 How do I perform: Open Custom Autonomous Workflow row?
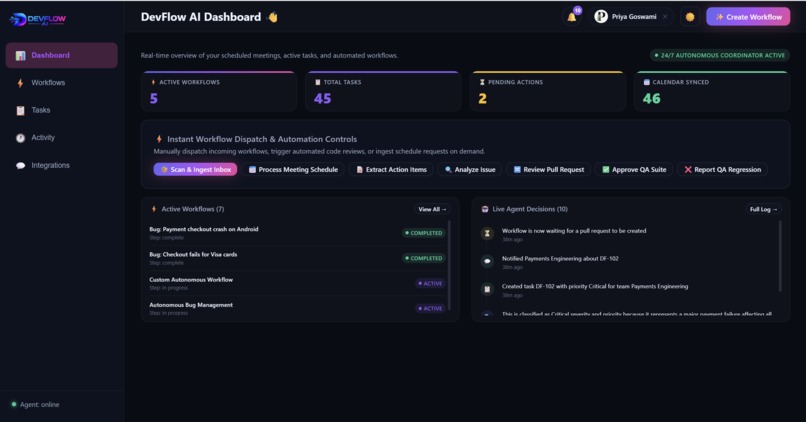[297, 283]
